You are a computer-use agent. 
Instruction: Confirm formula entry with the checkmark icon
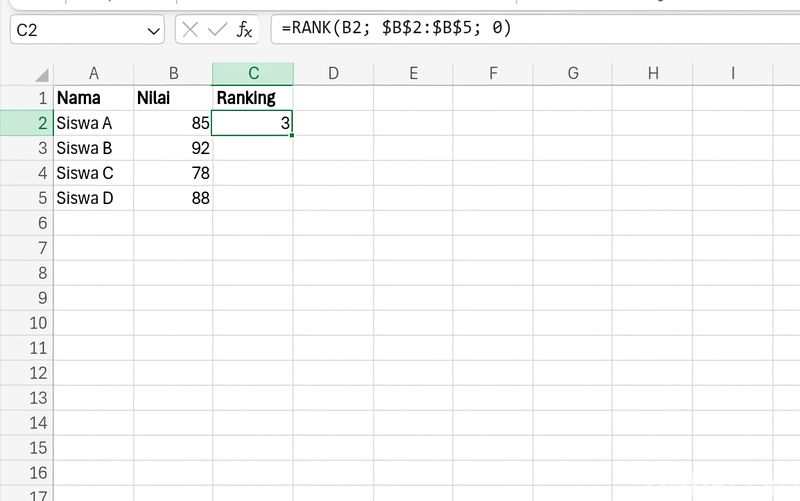tap(217, 30)
